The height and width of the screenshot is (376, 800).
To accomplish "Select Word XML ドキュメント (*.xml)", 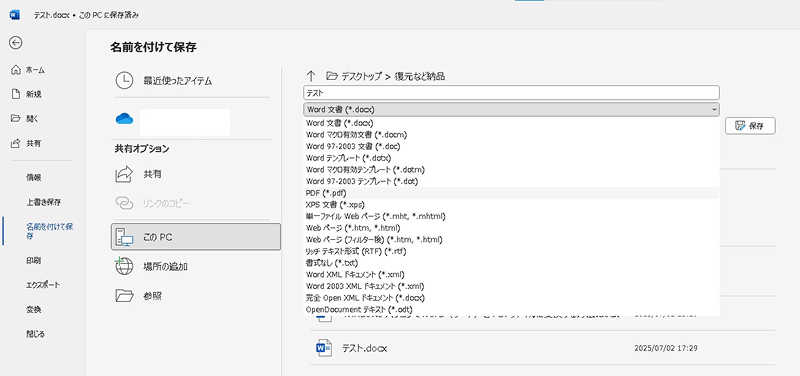I will (x=511, y=274).
